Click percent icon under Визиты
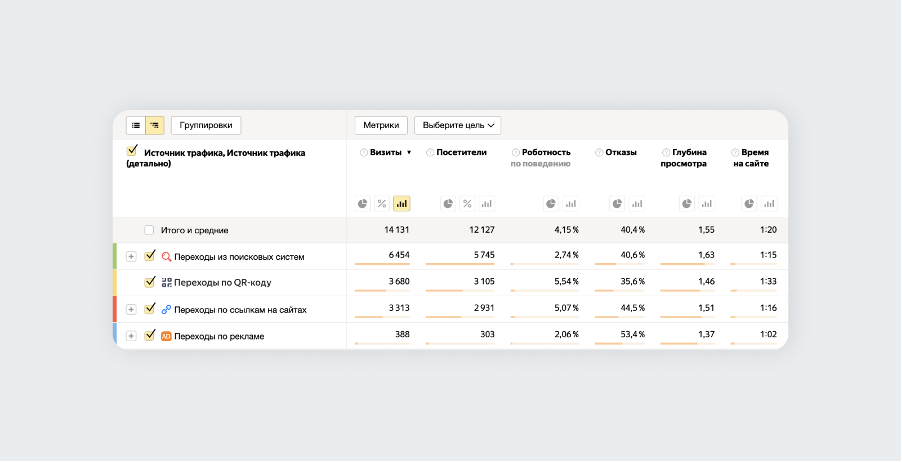Viewport: 902px width, 462px height. point(382,203)
